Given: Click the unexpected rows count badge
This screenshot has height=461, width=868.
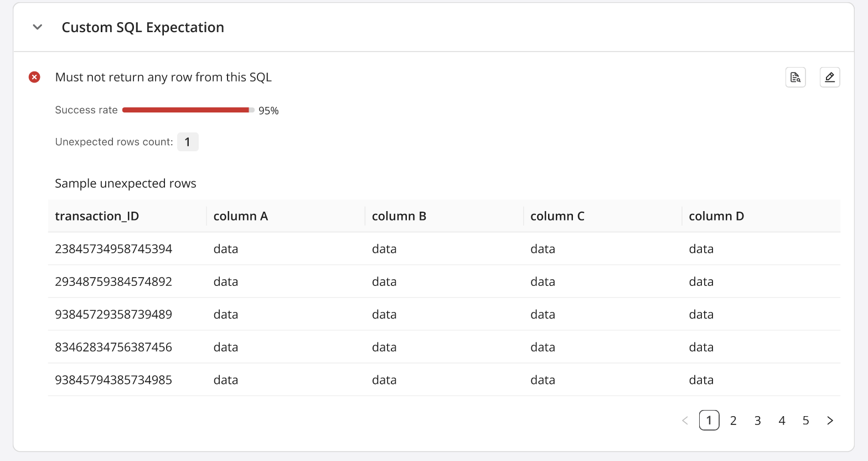Looking at the screenshot, I should coord(188,142).
